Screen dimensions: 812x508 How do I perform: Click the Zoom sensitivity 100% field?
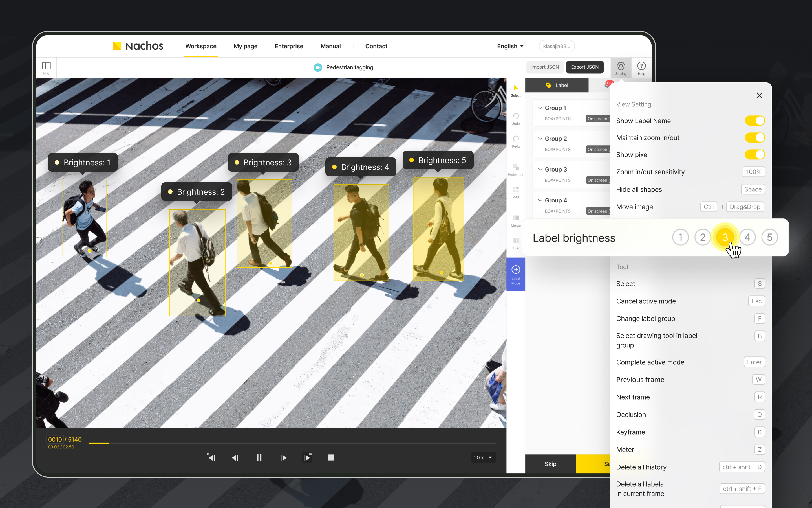(753, 172)
